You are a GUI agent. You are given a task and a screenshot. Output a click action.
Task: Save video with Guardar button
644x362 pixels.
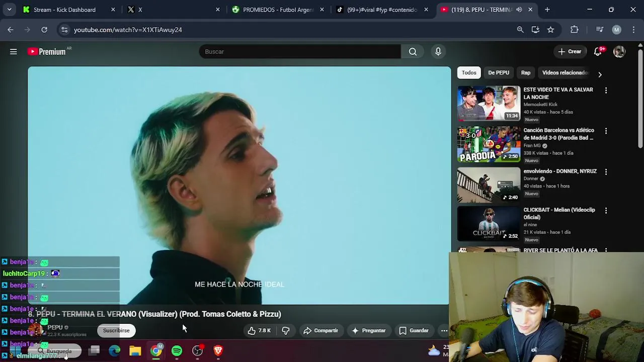coord(414,330)
